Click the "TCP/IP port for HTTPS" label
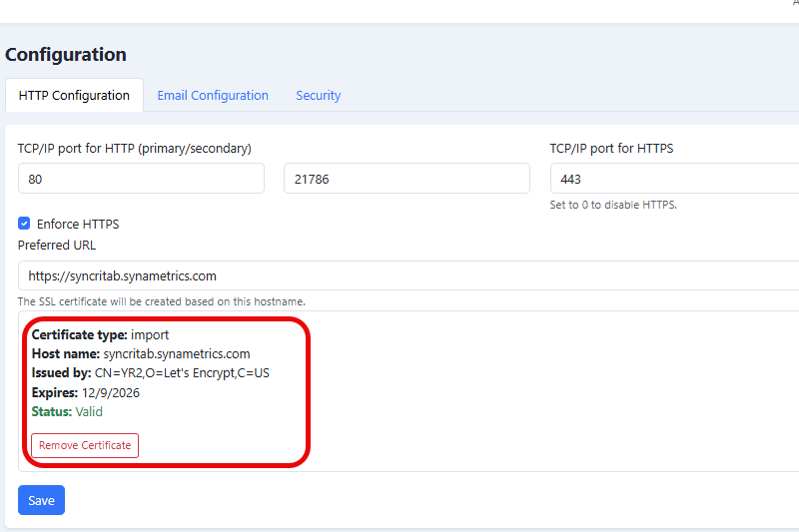This screenshot has width=799, height=532. point(611,148)
